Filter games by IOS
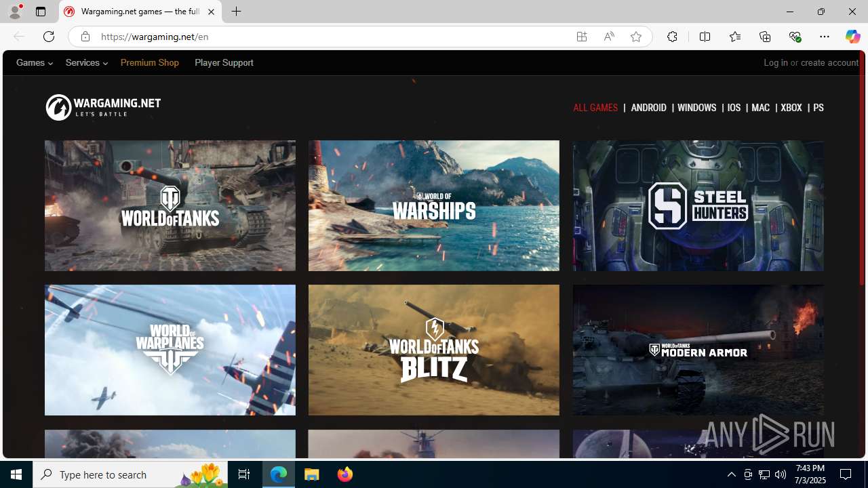868x488 pixels. [x=734, y=108]
